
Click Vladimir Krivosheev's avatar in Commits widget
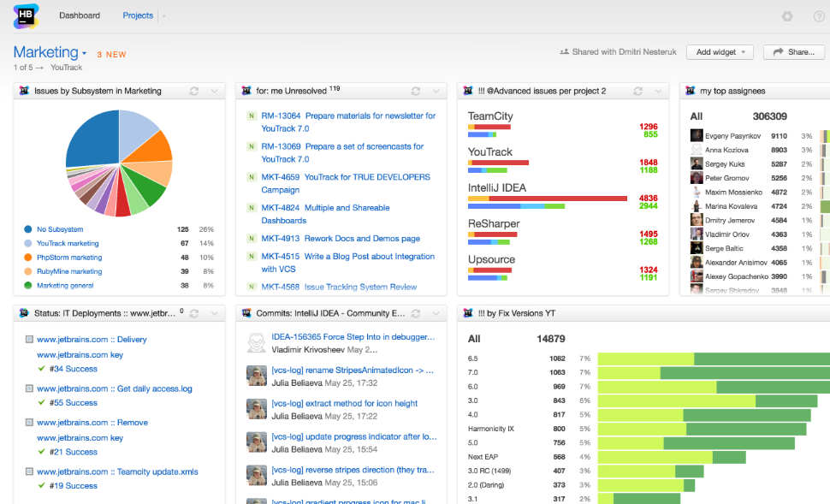point(257,342)
